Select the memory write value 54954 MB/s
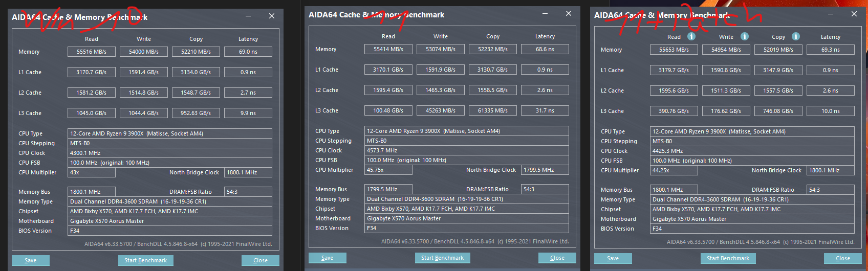 click(x=726, y=50)
